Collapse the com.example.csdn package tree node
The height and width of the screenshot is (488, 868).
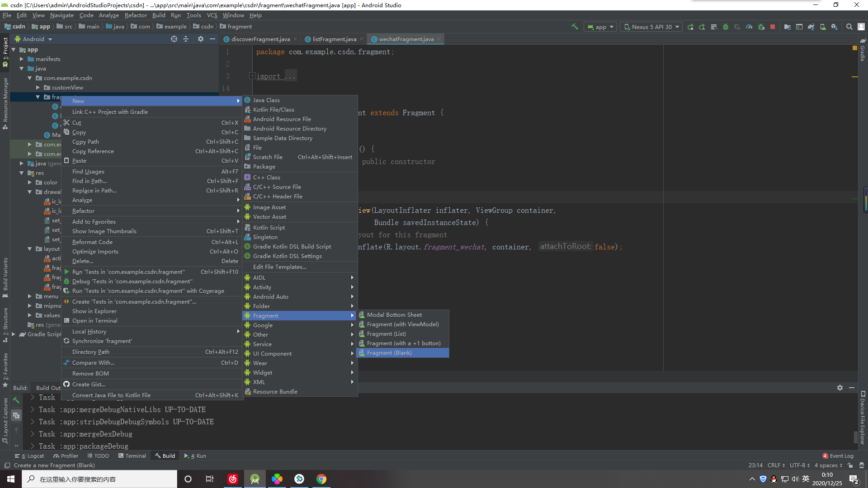click(30, 78)
